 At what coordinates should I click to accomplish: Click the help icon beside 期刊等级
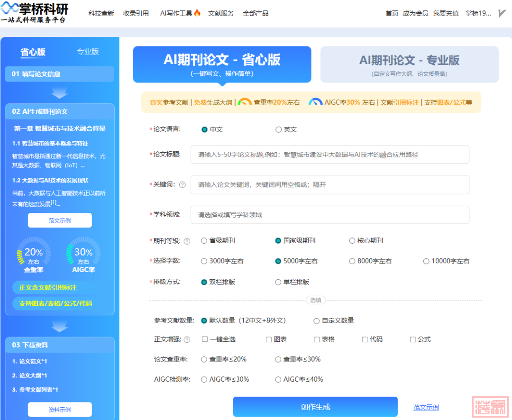(187, 241)
